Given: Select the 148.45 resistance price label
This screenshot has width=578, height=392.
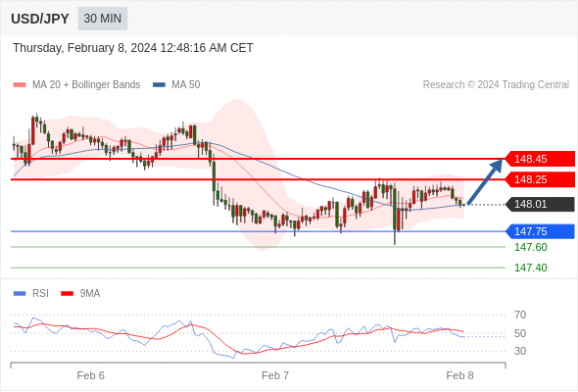Looking at the screenshot, I should coord(540,159).
